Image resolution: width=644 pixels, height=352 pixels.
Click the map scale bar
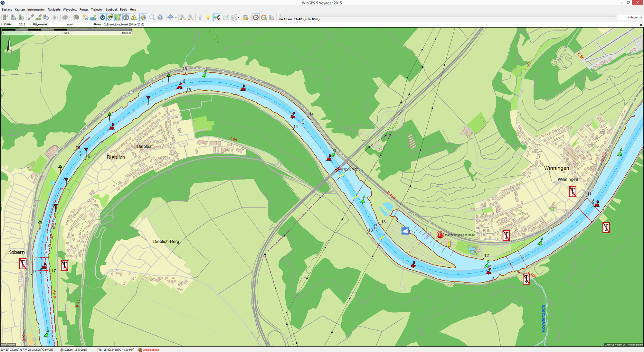(x=67, y=32)
